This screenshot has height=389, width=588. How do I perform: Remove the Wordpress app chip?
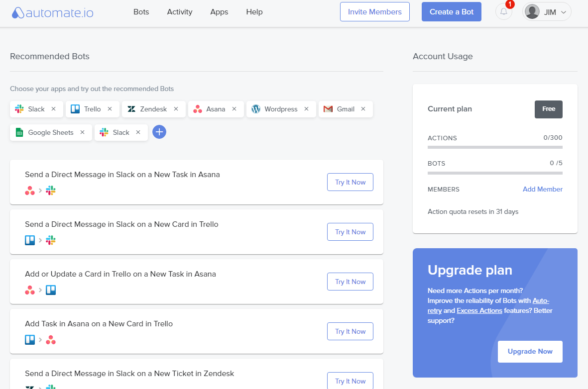click(x=306, y=109)
